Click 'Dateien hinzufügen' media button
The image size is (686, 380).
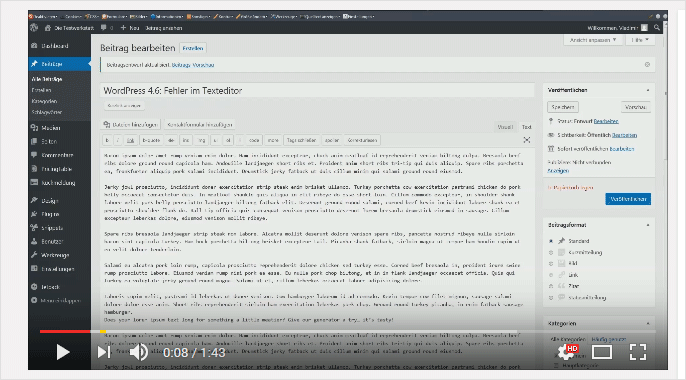point(130,125)
